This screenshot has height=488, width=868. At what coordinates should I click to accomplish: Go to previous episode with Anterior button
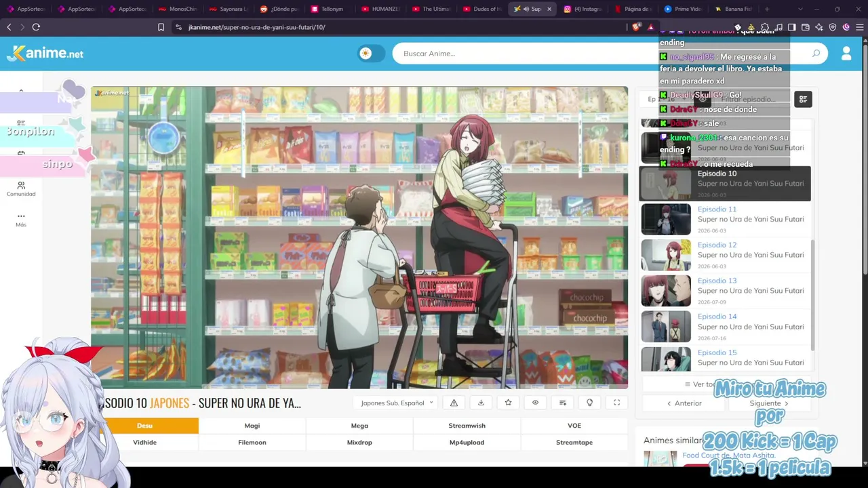pos(684,403)
